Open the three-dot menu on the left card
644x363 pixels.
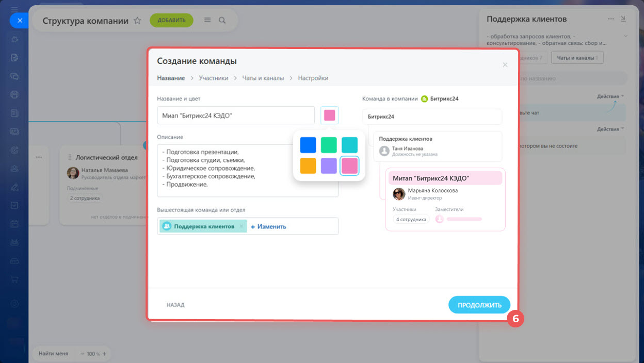point(39,157)
